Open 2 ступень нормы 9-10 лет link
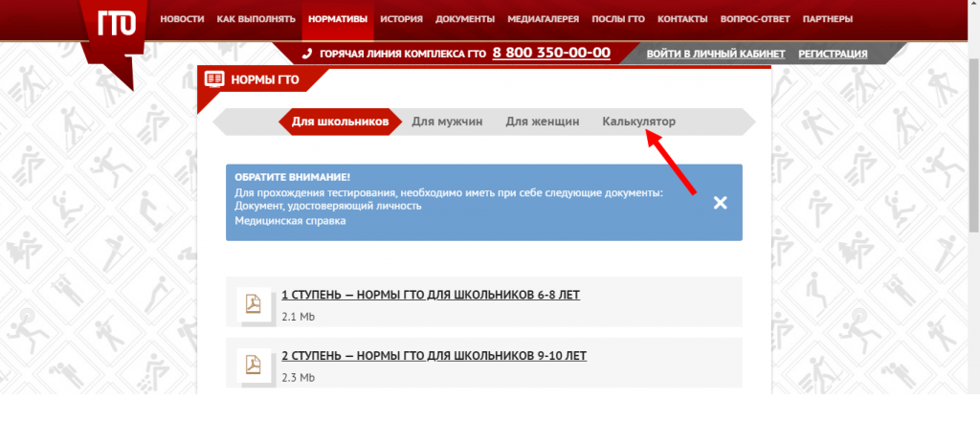980x443 pixels. coord(434,356)
